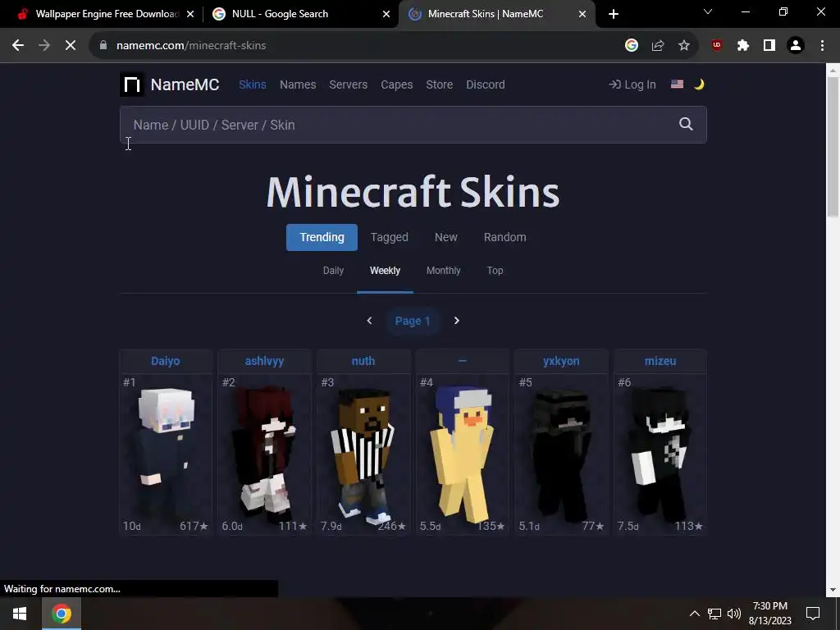Open the Chrome three-dot menu

tap(822, 46)
